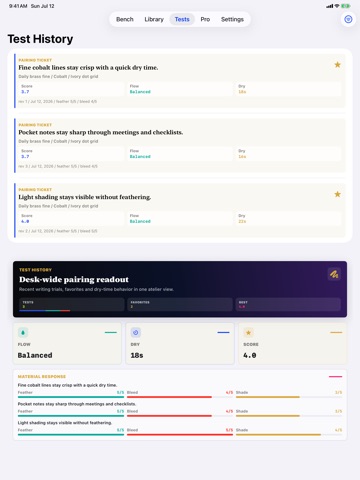Click the star icon on Score card

click(x=248, y=332)
